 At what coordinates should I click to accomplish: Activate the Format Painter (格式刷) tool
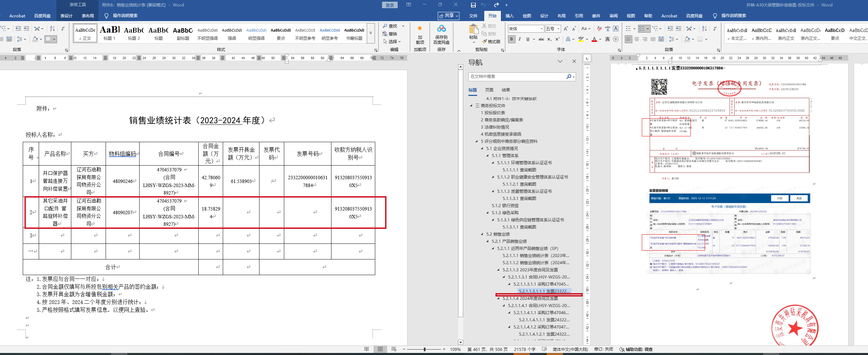tap(491, 41)
